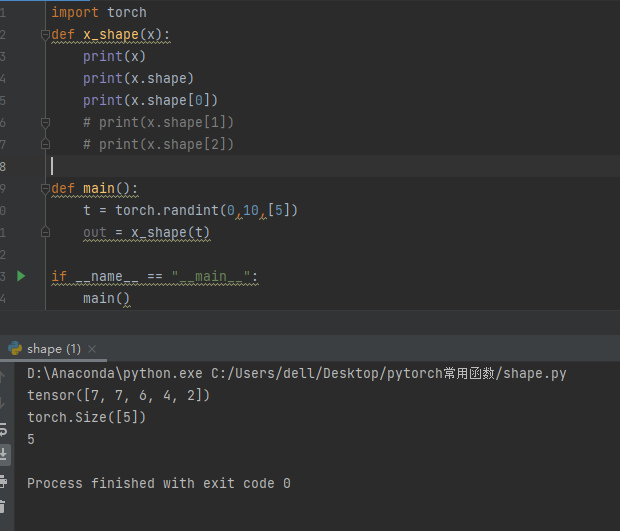
Task: Click the green run arrow beside if __name__
Action: point(21,276)
